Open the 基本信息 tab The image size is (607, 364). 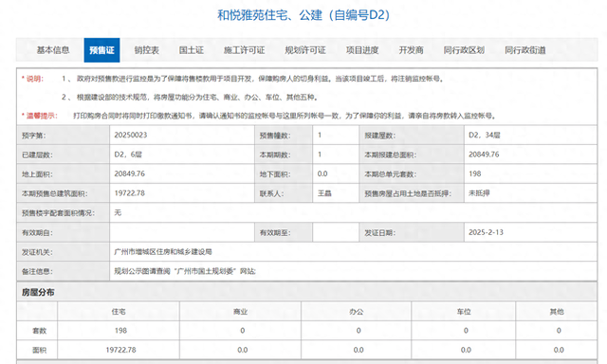(x=53, y=50)
